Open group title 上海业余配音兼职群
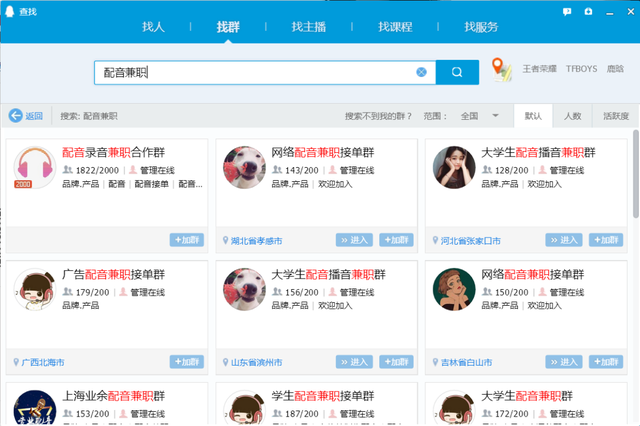The width and height of the screenshot is (640, 426). pyautogui.click(x=113, y=396)
